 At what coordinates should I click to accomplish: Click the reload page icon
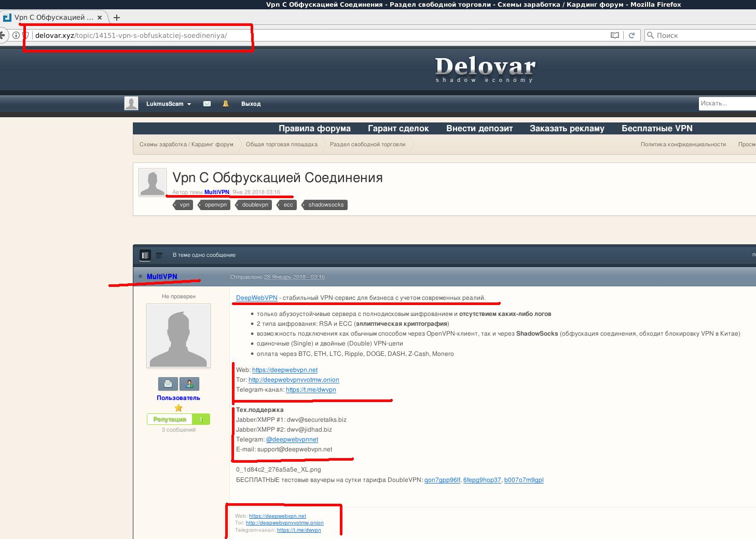(x=631, y=35)
